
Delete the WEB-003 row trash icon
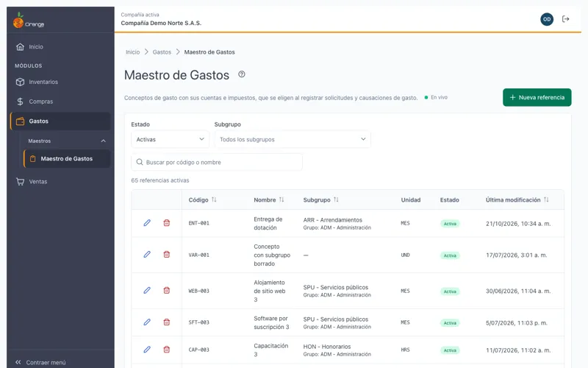point(167,291)
